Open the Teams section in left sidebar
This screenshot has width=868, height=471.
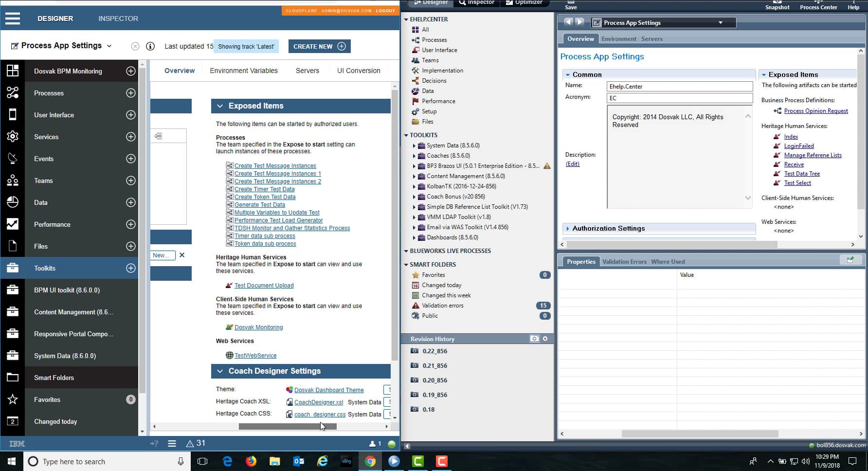tap(43, 181)
